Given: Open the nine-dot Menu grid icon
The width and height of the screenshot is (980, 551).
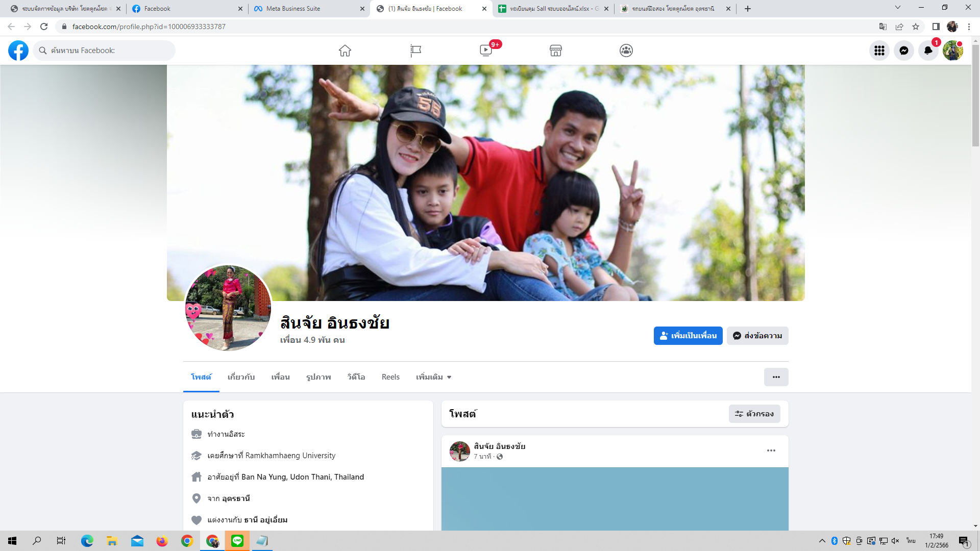Looking at the screenshot, I should point(879,51).
